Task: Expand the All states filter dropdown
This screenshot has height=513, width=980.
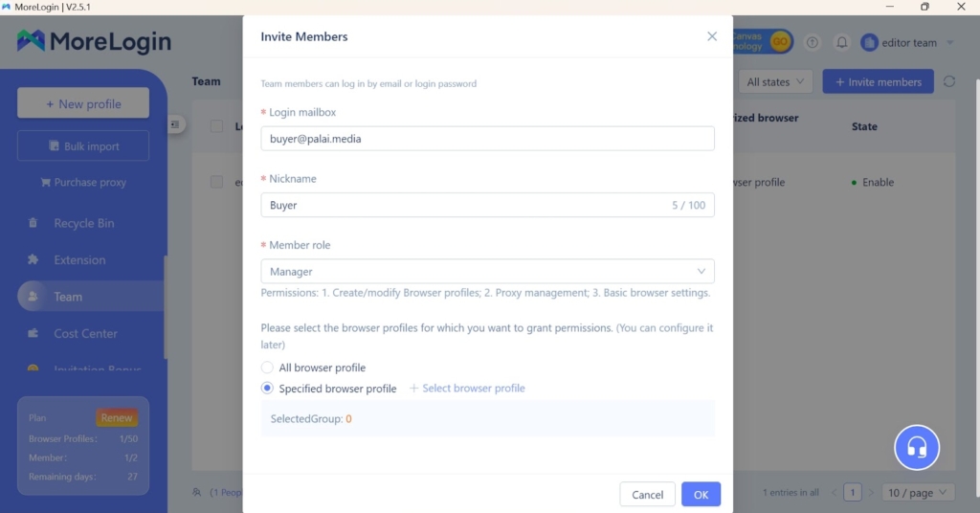Action: coord(775,82)
